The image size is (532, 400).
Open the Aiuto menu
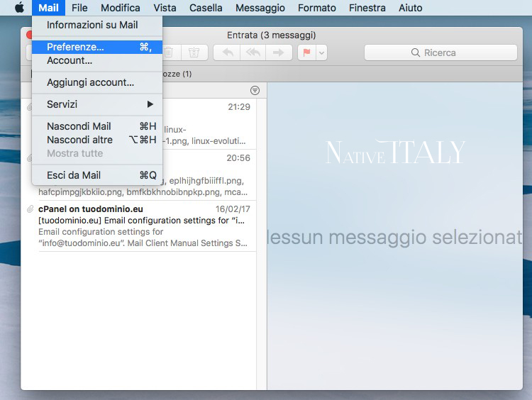(x=411, y=8)
